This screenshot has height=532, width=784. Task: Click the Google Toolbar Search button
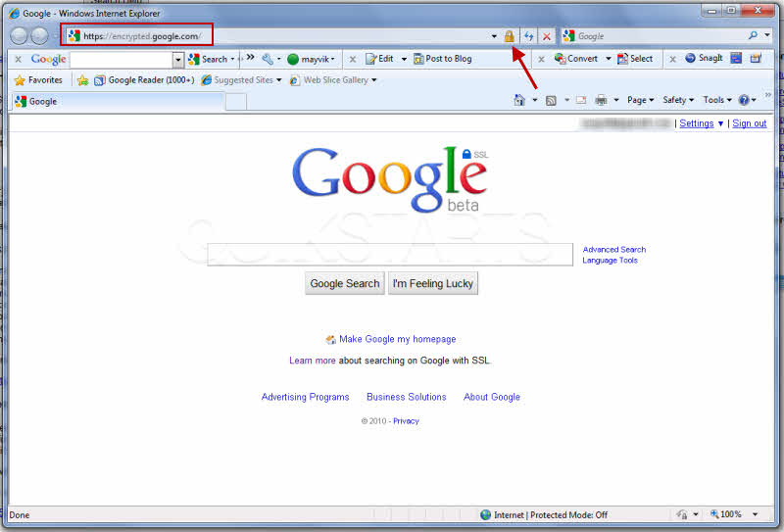tap(208, 59)
